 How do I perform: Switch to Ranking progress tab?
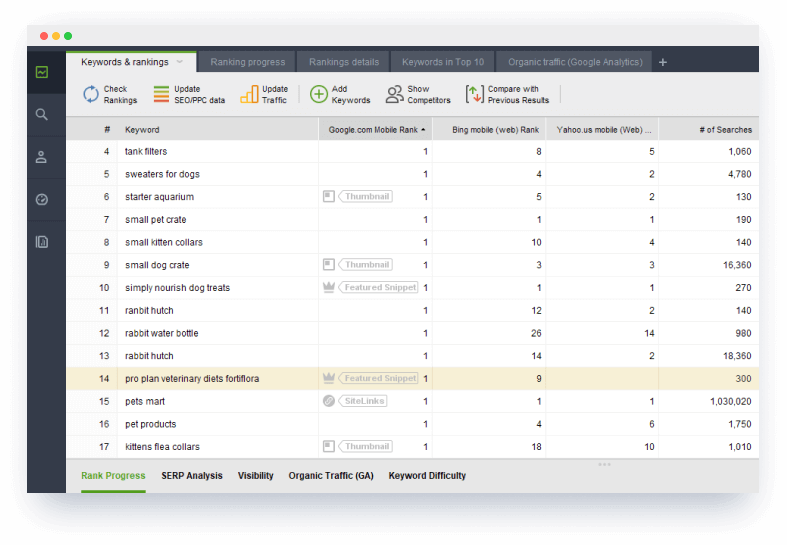(x=247, y=62)
